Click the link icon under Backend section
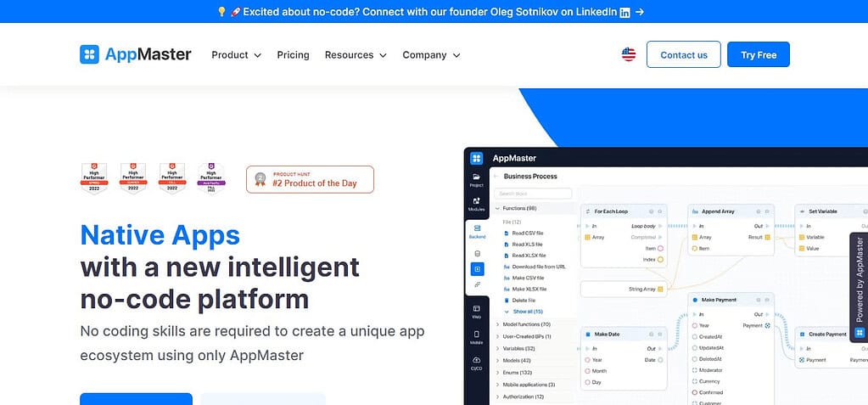The width and height of the screenshot is (868, 405). click(477, 284)
